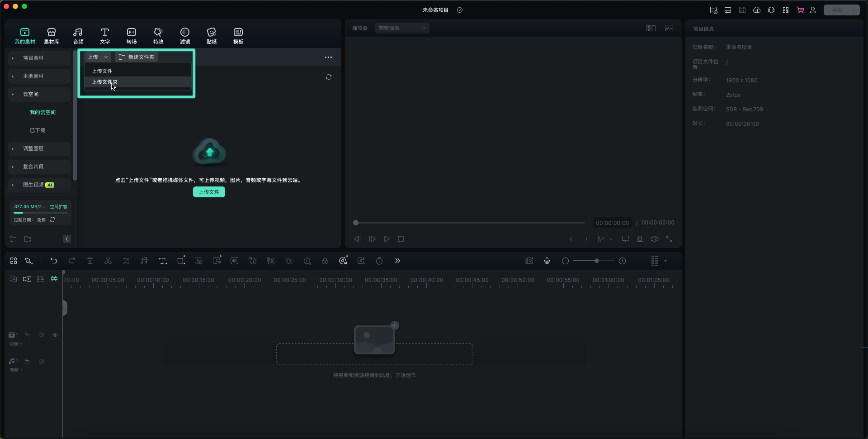Select the 滤镜 filters icon
The image size is (868, 439).
pyautogui.click(x=185, y=36)
